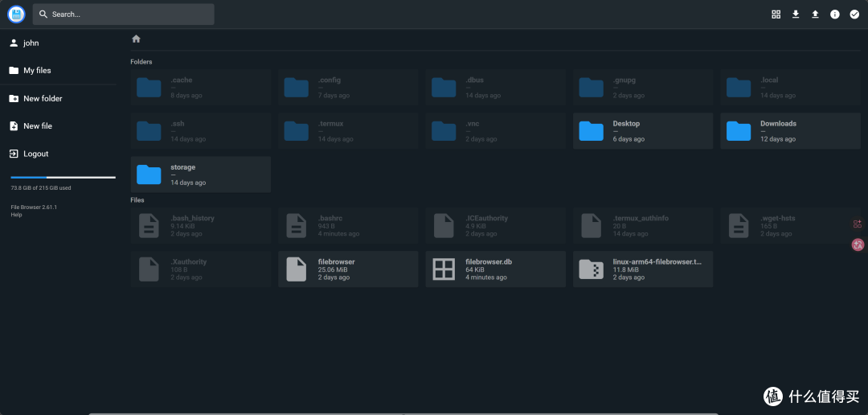
Task: Click the File Browser 2.61.1 link
Action: click(x=34, y=207)
